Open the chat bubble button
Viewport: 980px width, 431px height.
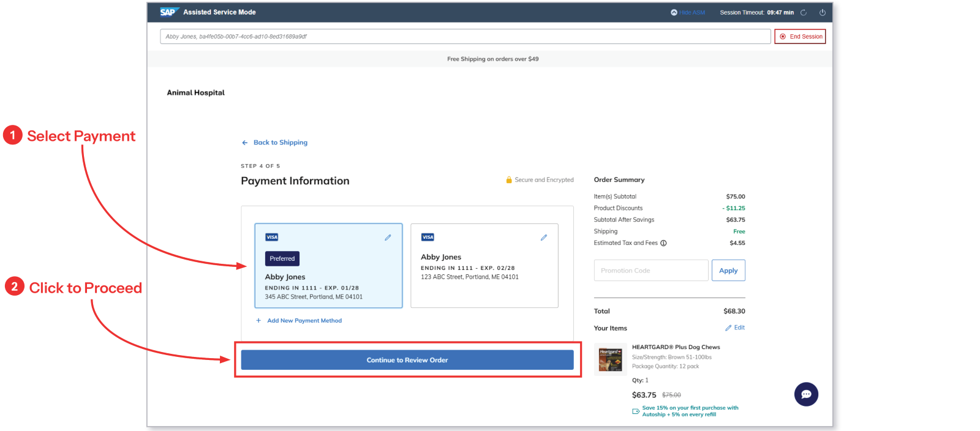pos(806,394)
